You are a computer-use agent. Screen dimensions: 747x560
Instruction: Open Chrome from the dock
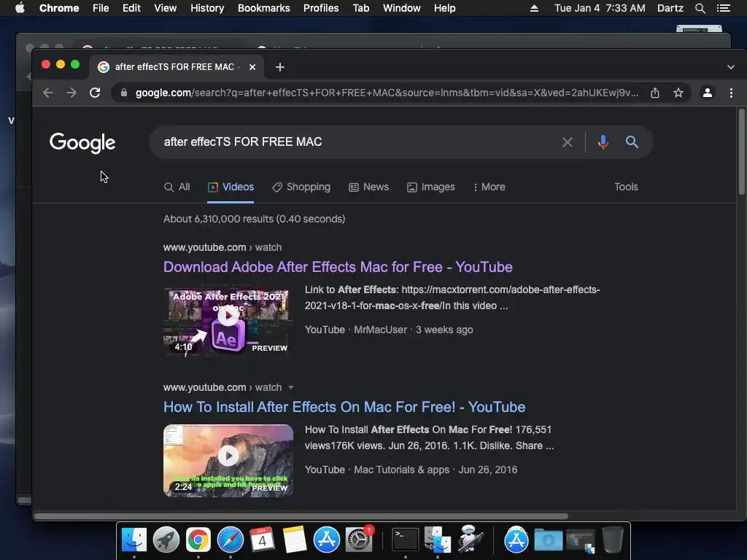pos(198,540)
